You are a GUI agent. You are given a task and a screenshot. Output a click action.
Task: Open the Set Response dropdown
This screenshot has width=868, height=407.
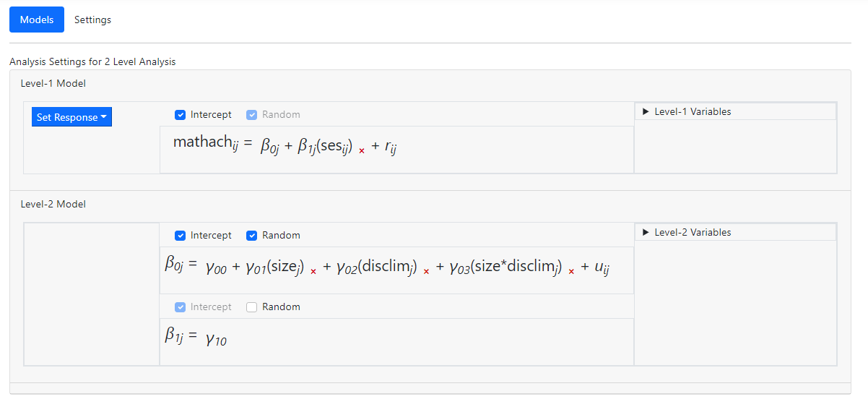71,117
